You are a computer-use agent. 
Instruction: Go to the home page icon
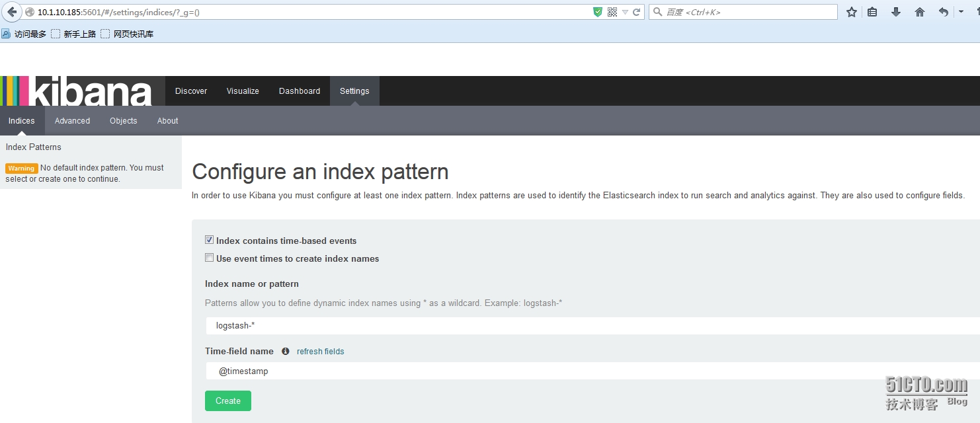point(920,12)
